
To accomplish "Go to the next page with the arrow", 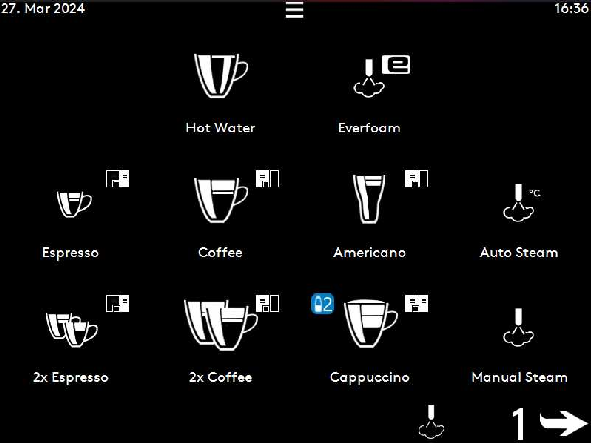I will click(x=564, y=423).
